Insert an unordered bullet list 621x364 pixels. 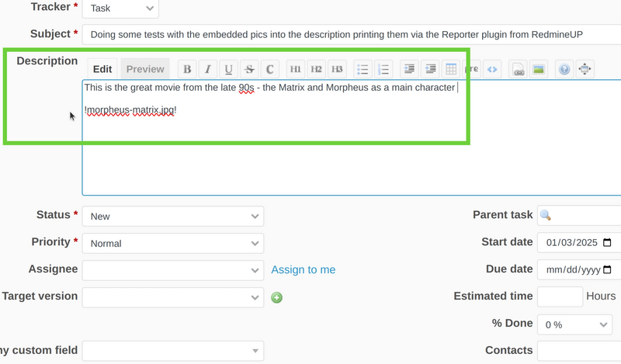point(363,69)
